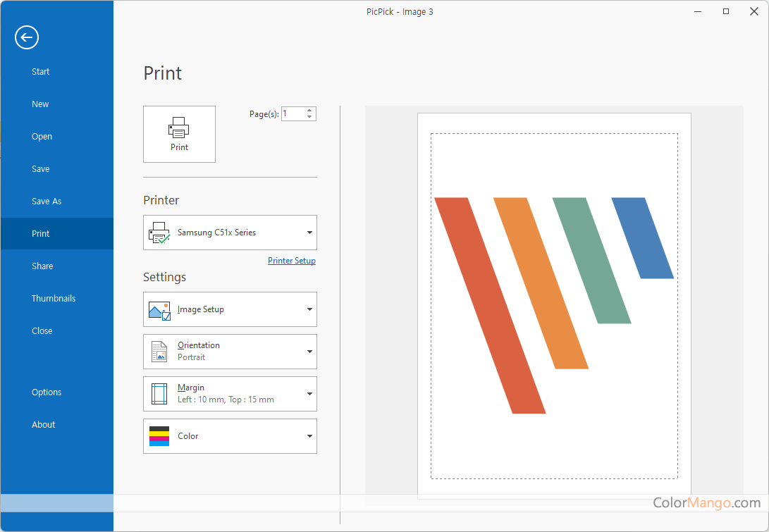
Task: Open the Color mode dropdown arrow
Action: point(309,436)
